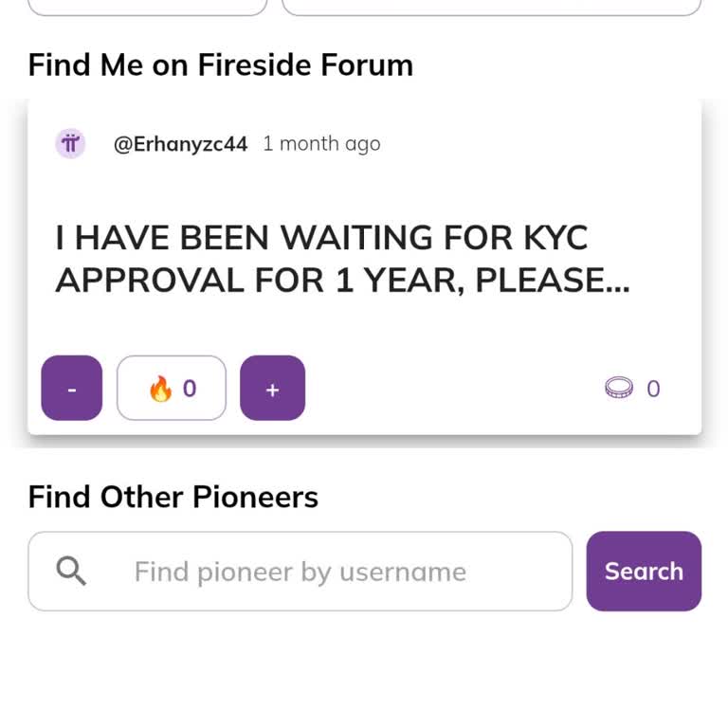The image size is (728, 728).
Task: Open the @Erhanyzc44 profile link
Action: [x=181, y=144]
